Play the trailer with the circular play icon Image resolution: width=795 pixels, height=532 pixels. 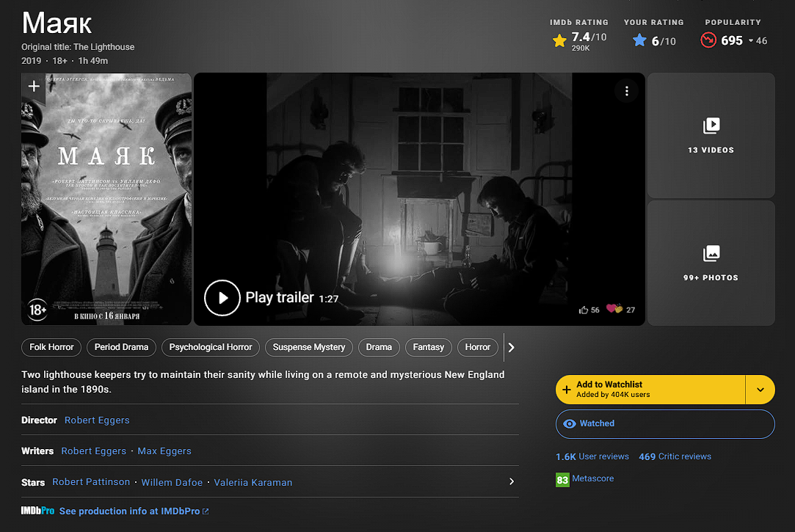[x=222, y=298]
